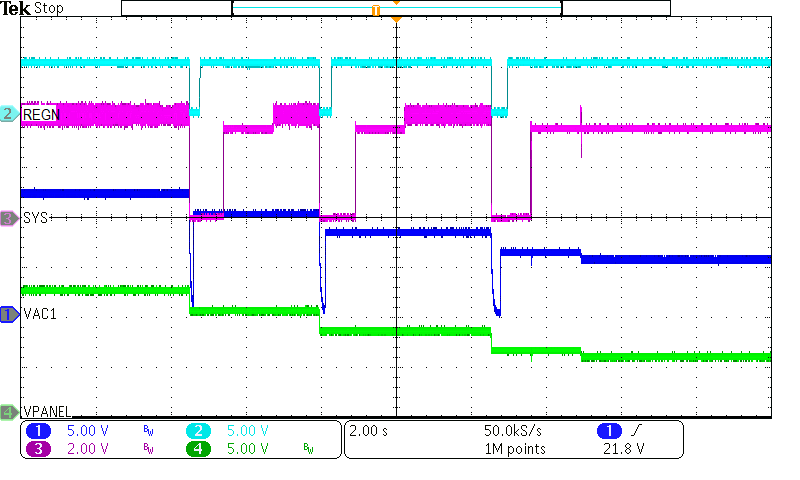Click channel 3 bandwidth limit BW icon
The image size is (800, 480).
coord(149,449)
